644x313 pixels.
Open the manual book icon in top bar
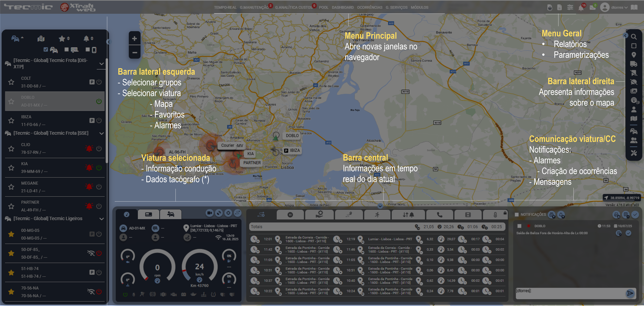click(x=634, y=7)
